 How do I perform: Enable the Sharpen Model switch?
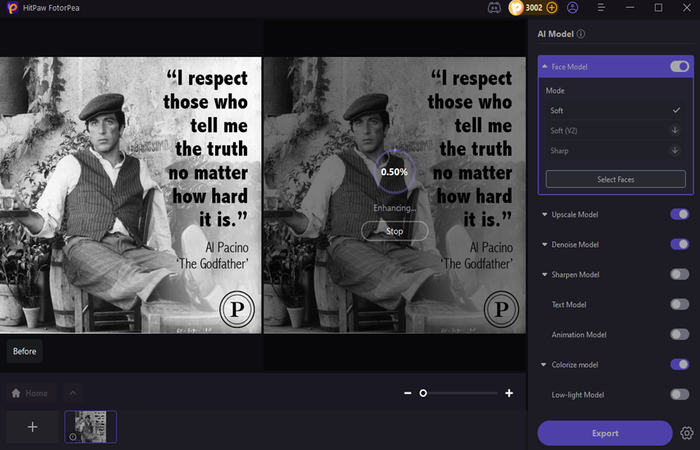679,274
